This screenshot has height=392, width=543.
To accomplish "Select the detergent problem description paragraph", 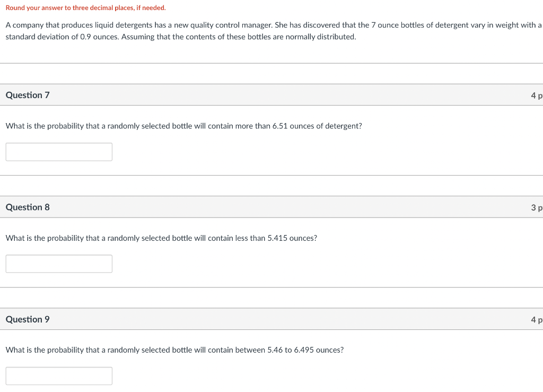I will [270, 31].
